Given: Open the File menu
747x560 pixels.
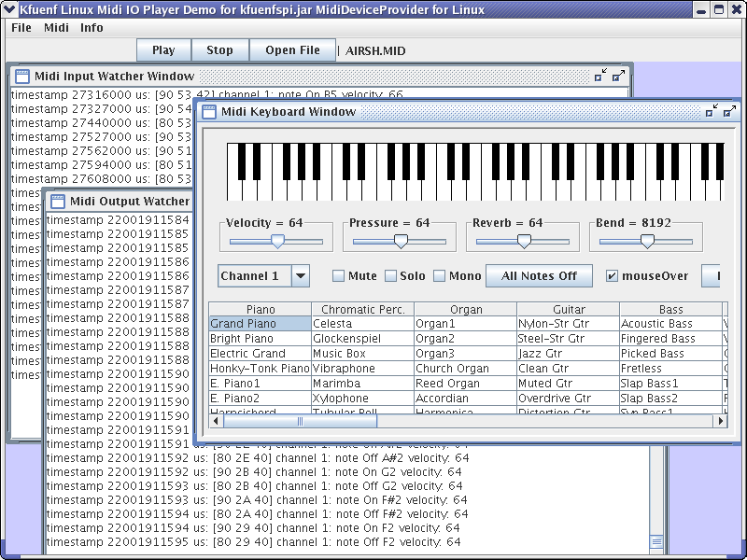Looking at the screenshot, I should 21,28.
